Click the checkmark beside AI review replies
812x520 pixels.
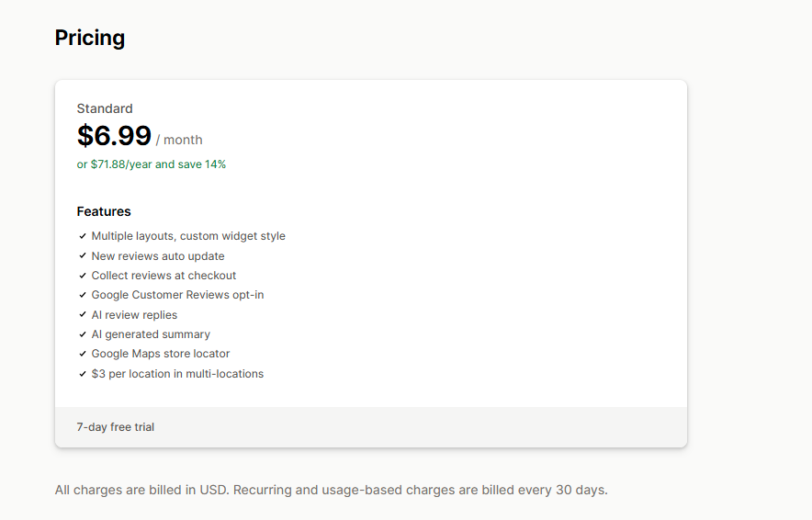click(x=83, y=315)
